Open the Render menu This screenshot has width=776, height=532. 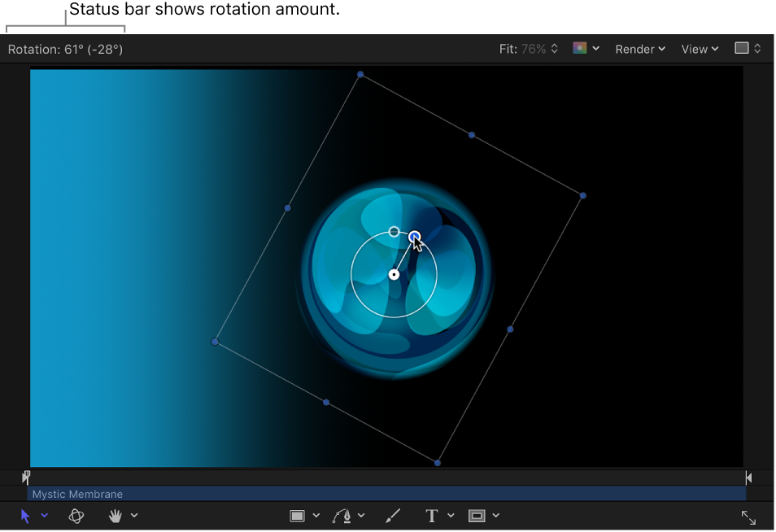[x=635, y=49]
